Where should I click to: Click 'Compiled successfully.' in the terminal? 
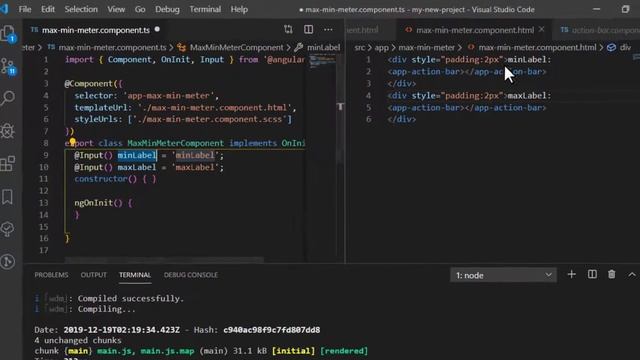131,298
